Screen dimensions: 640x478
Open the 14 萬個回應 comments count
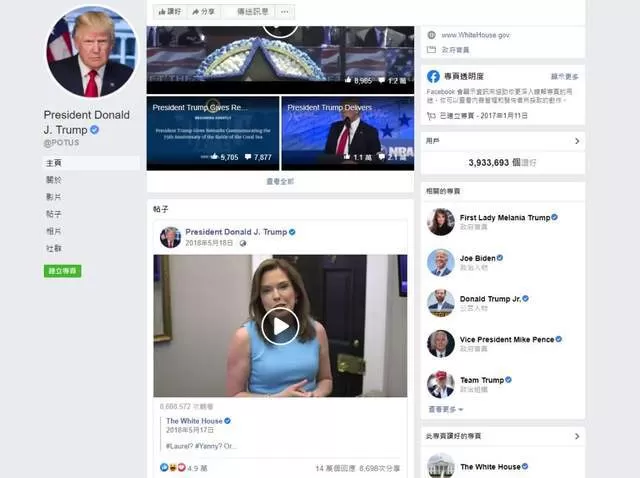tap(336, 468)
